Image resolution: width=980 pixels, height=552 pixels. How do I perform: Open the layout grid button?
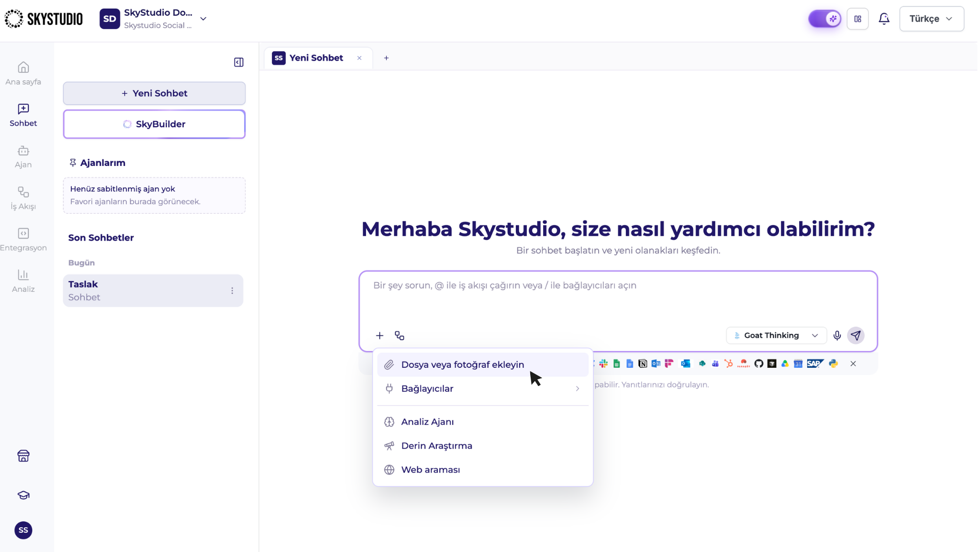click(857, 19)
